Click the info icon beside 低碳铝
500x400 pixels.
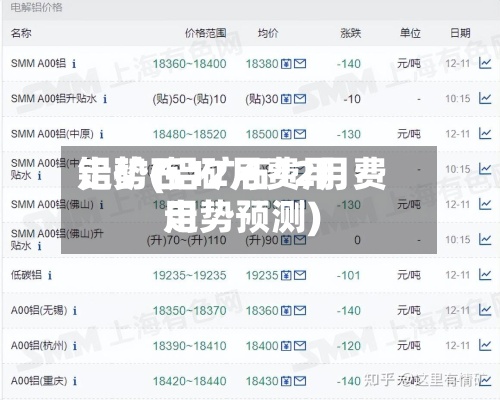coord(50,276)
